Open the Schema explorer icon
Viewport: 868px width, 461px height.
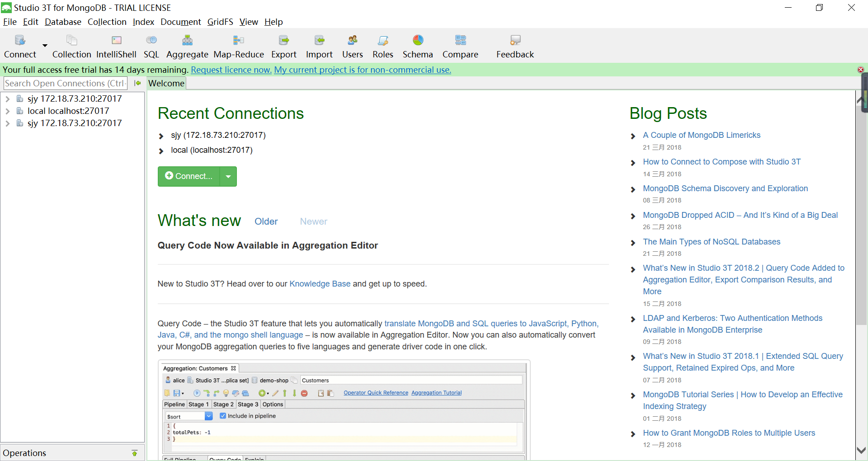click(x=418, y=47)
